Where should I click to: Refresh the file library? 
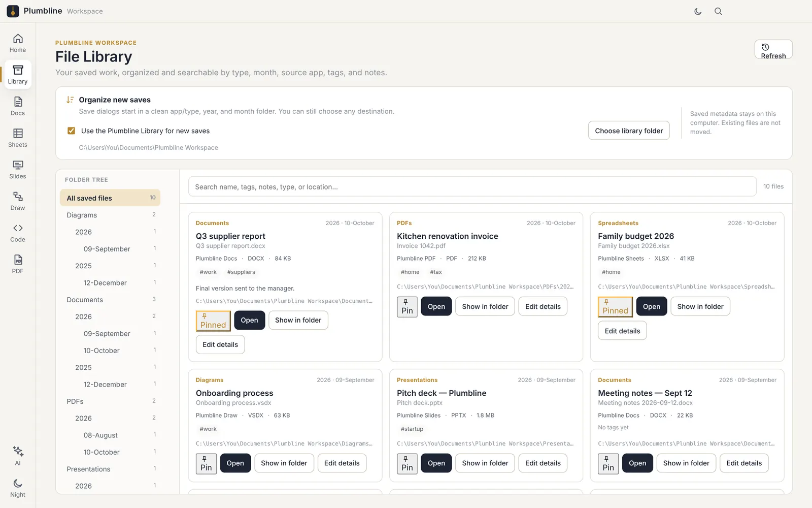tap(773, 50)
